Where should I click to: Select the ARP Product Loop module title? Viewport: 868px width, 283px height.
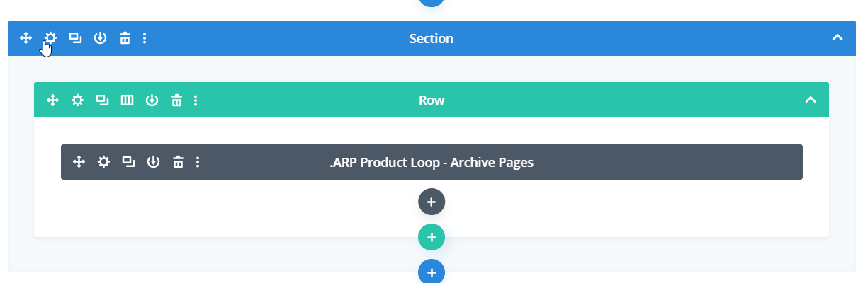[432, 162]
